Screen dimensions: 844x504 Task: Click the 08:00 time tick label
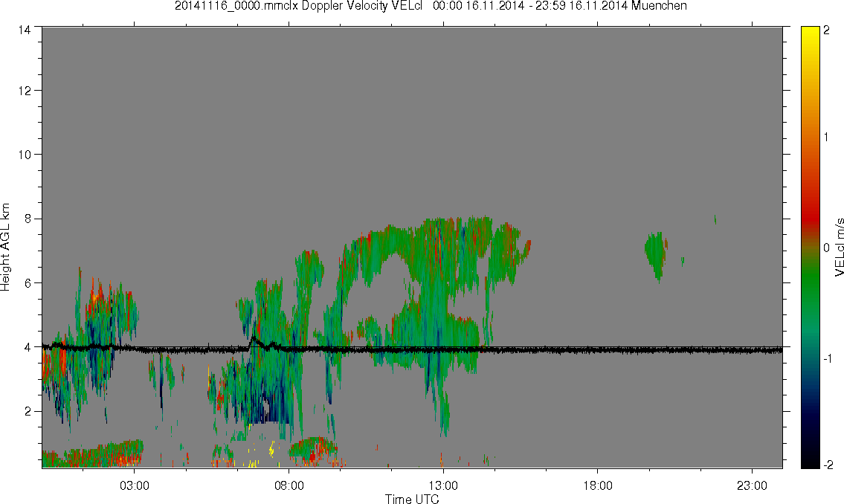click(289, 485)
